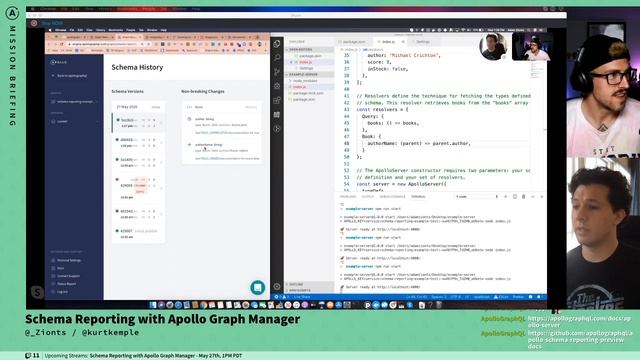Screen dimensions: 640x360
Task: Click the plus icon for new terminal
Action: pyautogui.click(x=506, y=197)
